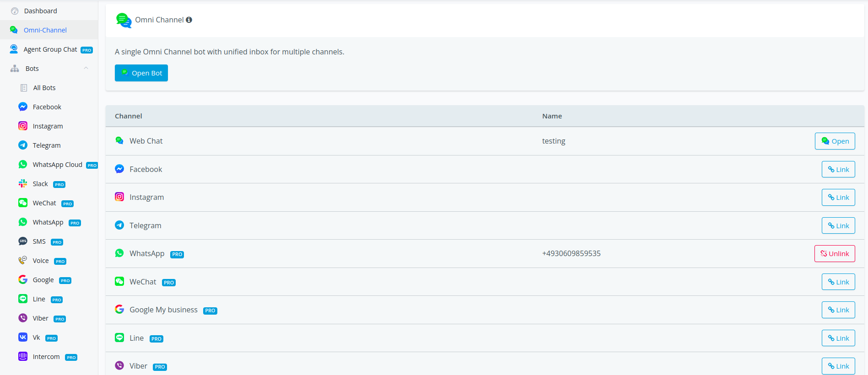
Task: Click the Omni Channel info icon
Action: click(x=189, y=20)
